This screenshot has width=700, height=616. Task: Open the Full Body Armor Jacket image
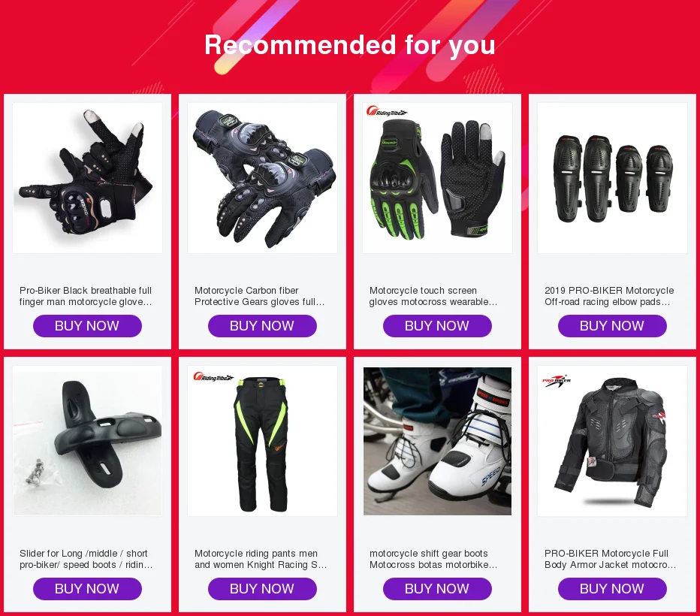(x=613, y=441)
